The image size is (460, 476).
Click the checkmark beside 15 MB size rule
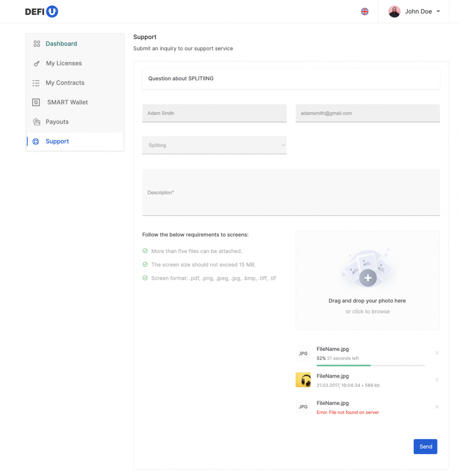[x=145, y=264]
